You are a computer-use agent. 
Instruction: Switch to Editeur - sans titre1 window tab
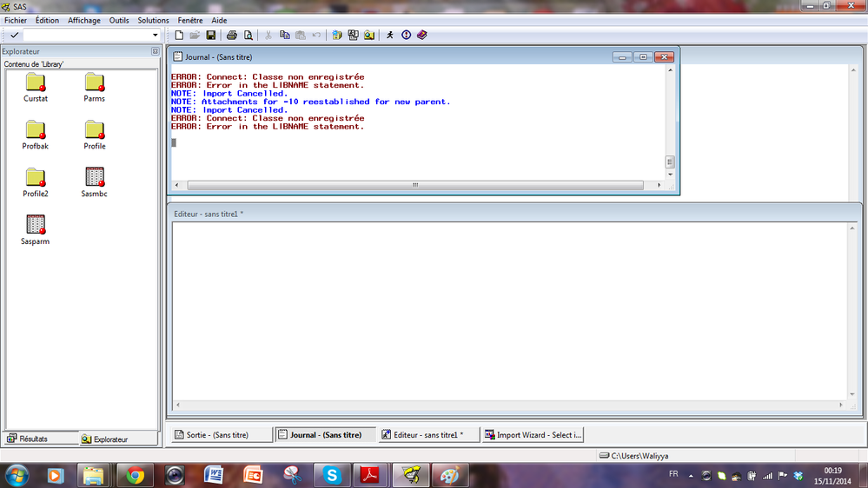coord(428,435)
